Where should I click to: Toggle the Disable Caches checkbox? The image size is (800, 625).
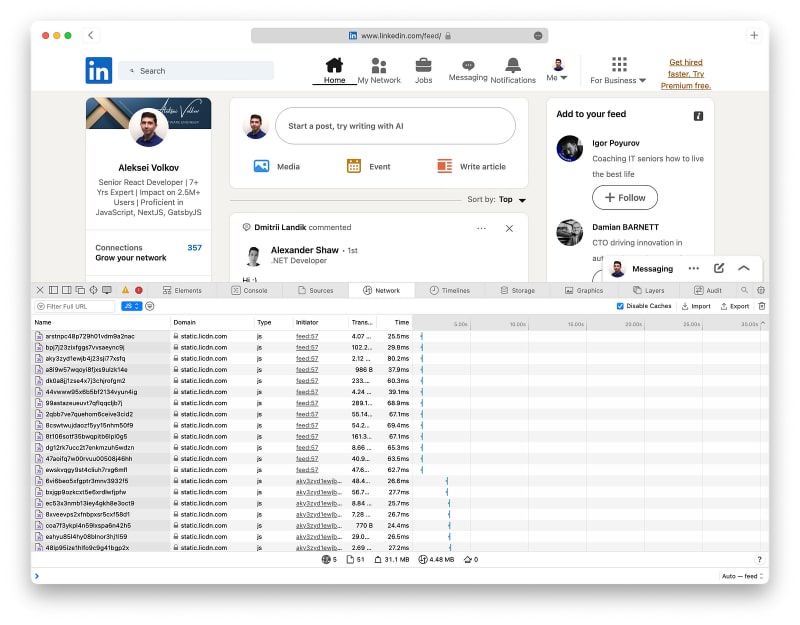point(620,306)
